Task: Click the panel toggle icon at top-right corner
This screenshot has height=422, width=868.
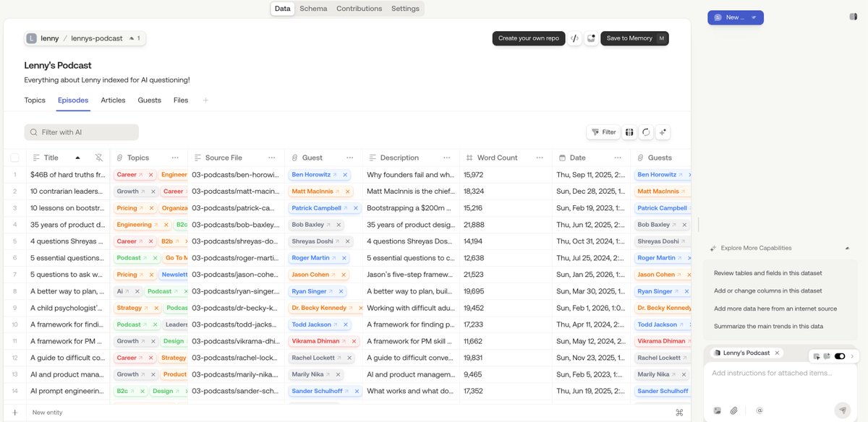Action: 854,17
